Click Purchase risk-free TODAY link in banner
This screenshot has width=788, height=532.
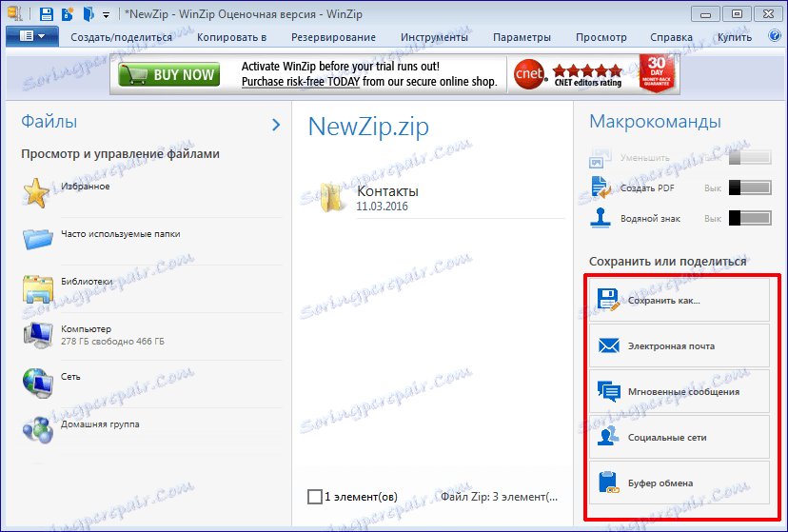(x=301, y=82)
